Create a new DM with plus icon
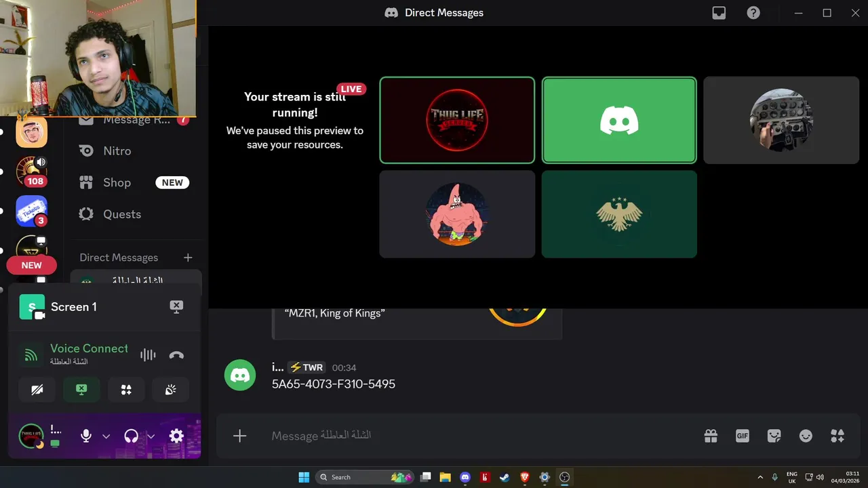The height and width of the screenshot is (488, 868). coord(188,258)
